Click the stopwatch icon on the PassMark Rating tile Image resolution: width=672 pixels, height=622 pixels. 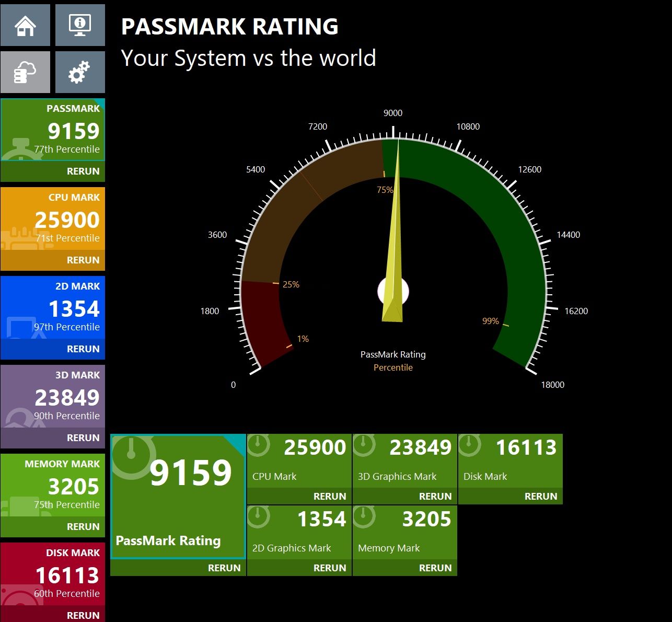[133, 456]
